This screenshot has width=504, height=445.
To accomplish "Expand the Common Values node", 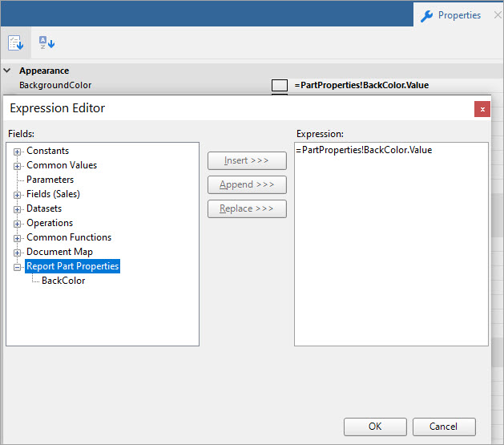I will click(17, 166).
